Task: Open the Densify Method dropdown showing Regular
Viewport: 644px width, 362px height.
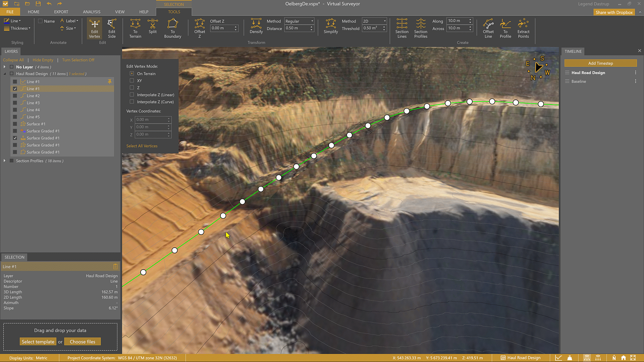Action: [x=299, y=21]
